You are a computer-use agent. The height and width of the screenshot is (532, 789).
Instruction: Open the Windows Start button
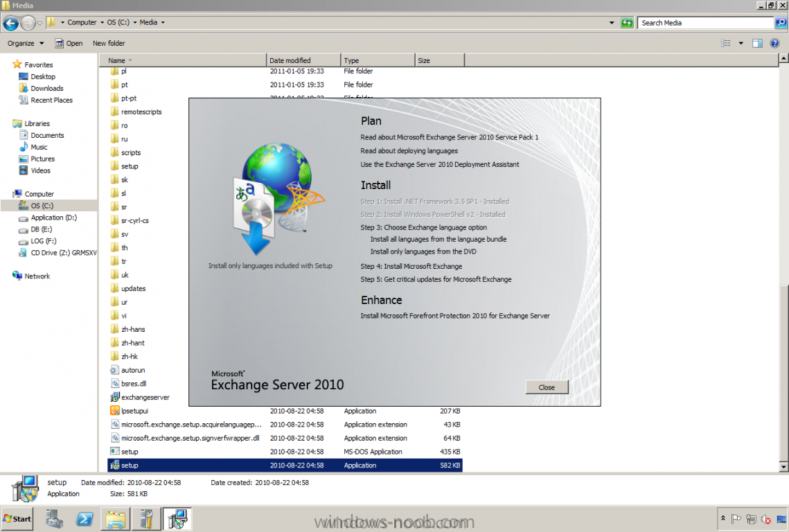17,519
